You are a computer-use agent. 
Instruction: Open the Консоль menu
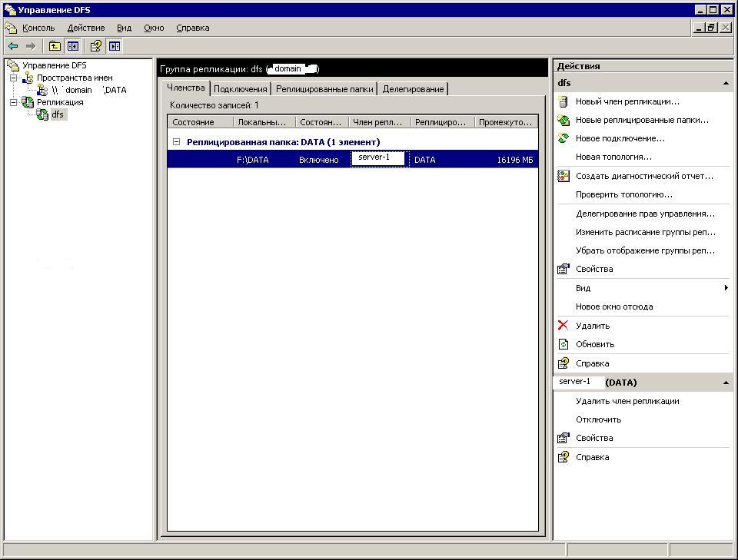click(38, 28)
